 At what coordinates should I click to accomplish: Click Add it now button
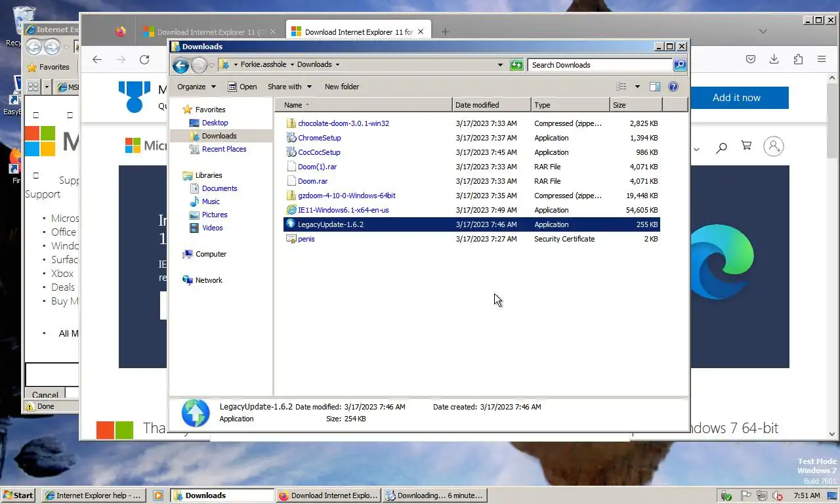[736, 98]
